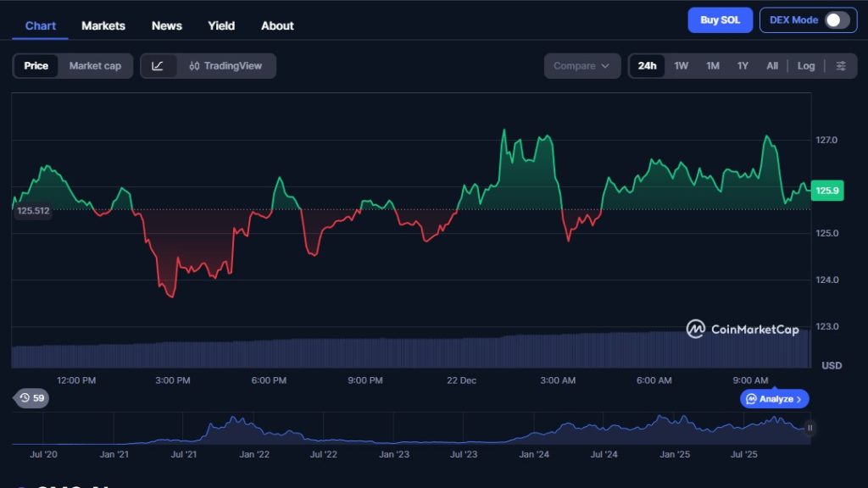Click the range slider pause handle

[810, 428]
